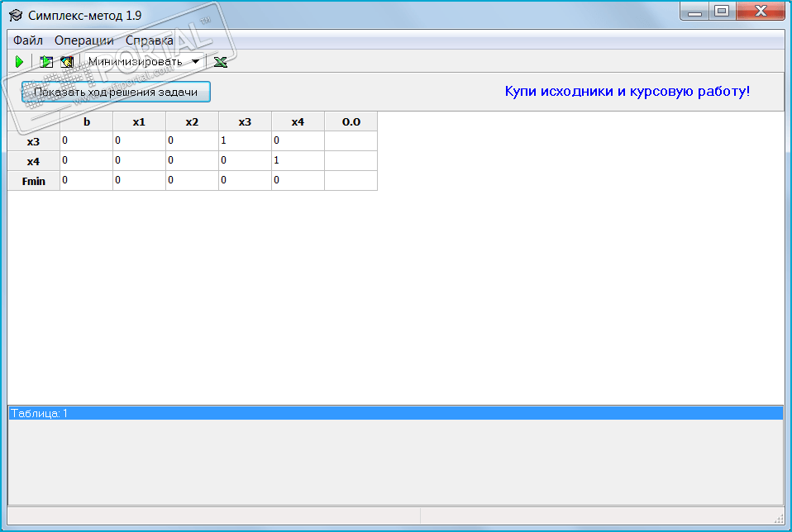Click the b column header
The image size is (792, 532).
[86, 121]
